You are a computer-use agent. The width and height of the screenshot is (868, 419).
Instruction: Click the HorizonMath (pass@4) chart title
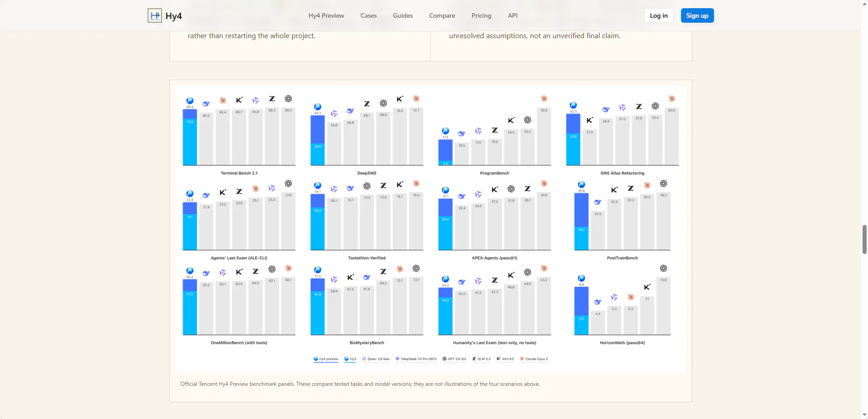(622, 343)
